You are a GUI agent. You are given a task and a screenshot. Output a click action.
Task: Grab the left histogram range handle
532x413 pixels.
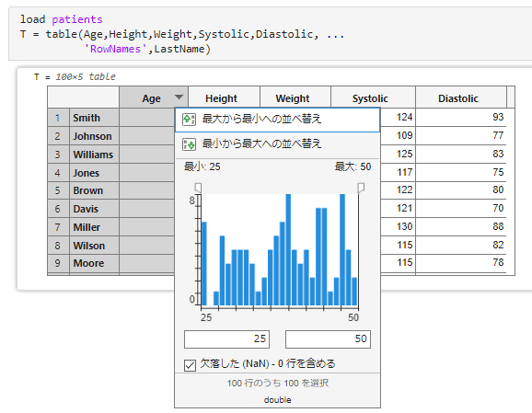point(198,188)
